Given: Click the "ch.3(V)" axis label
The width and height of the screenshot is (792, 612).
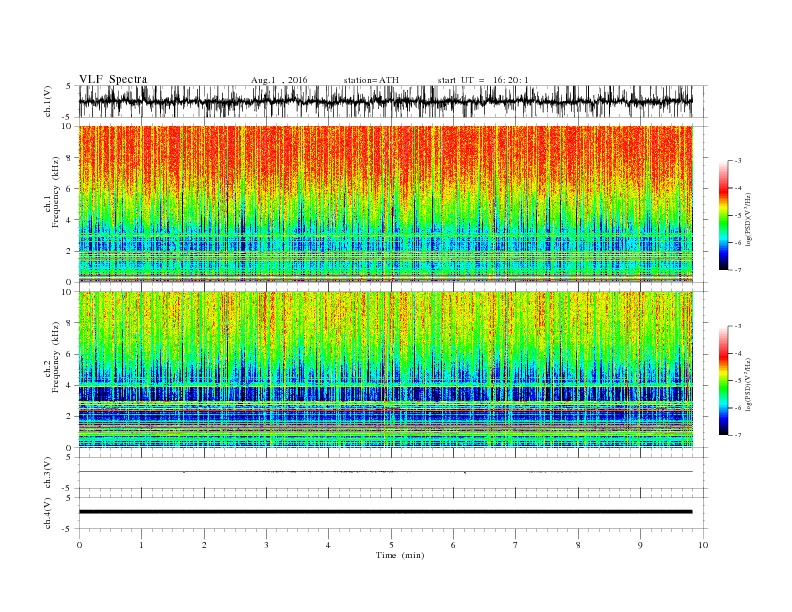Looking at the screenshot, I should click(48, 473).
